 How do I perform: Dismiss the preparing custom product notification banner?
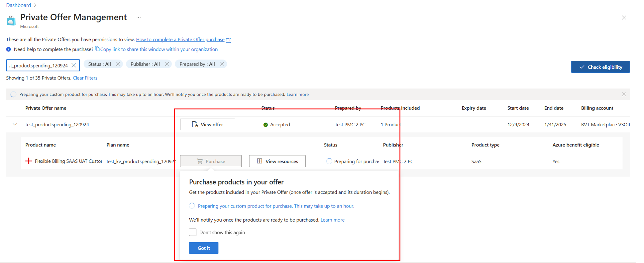[x=624, y=94]
